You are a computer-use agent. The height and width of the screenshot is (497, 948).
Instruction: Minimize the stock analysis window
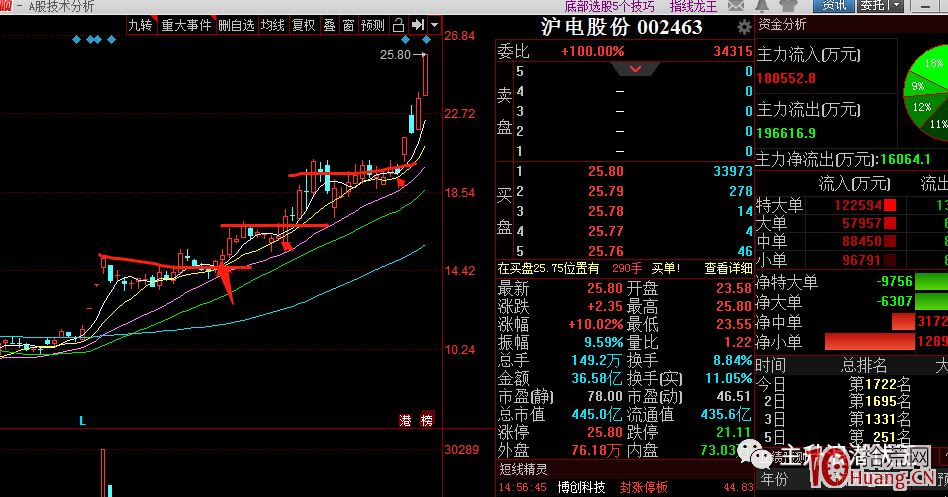(926, 6)
